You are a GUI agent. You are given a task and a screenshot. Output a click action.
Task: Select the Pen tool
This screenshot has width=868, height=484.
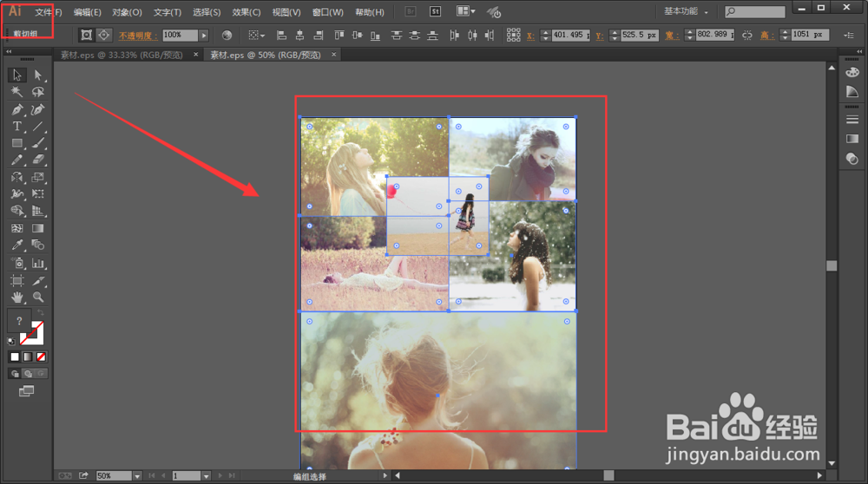pyautogui.click(x=17, y=109)
